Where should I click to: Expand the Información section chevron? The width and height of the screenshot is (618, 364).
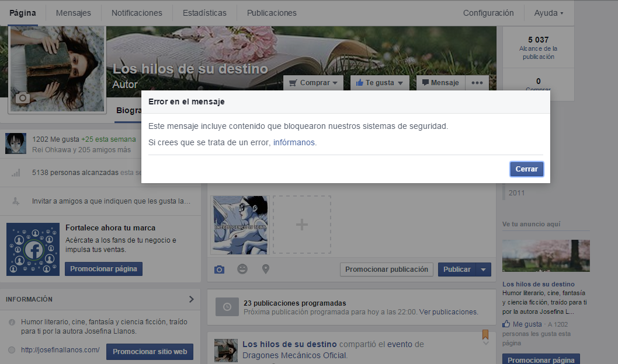pos(191,299)
